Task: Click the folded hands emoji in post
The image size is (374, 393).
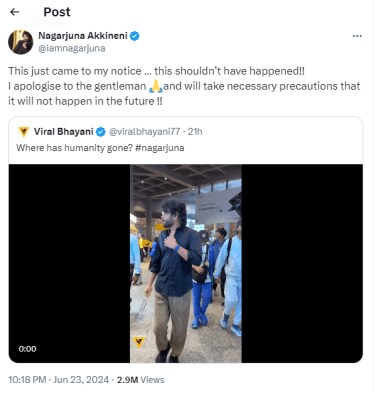Action: click(156, 87)
